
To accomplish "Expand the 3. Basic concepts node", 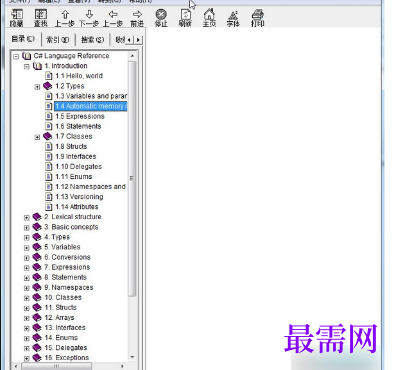I will (x=27, y=227).
